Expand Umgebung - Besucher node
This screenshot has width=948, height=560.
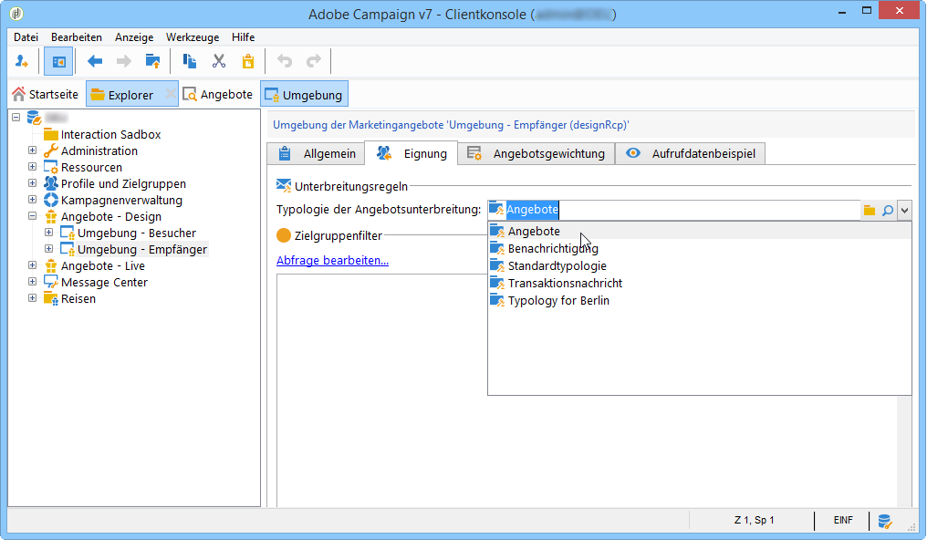(49, 232)
